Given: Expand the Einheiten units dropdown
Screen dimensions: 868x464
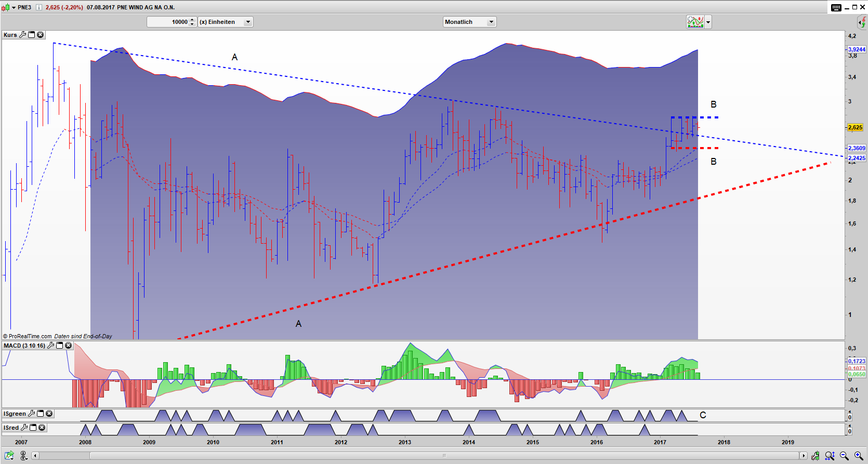Looking at the screenshot, I should (248, 22).
